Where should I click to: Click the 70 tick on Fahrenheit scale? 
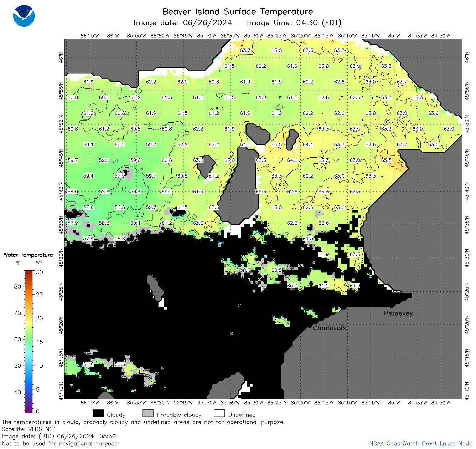click(x=17, y=313)
